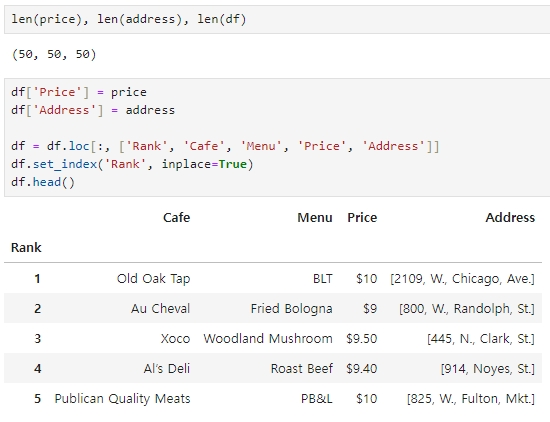Click the $9.40 price cell
550x422 pixels.
pyautogui.click(x=361, y=369)
